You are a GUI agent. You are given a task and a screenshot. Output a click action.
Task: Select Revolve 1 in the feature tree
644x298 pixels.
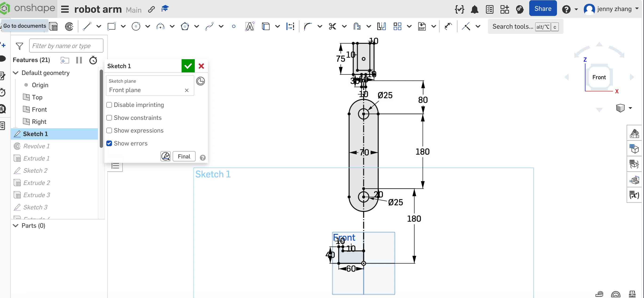36,146
